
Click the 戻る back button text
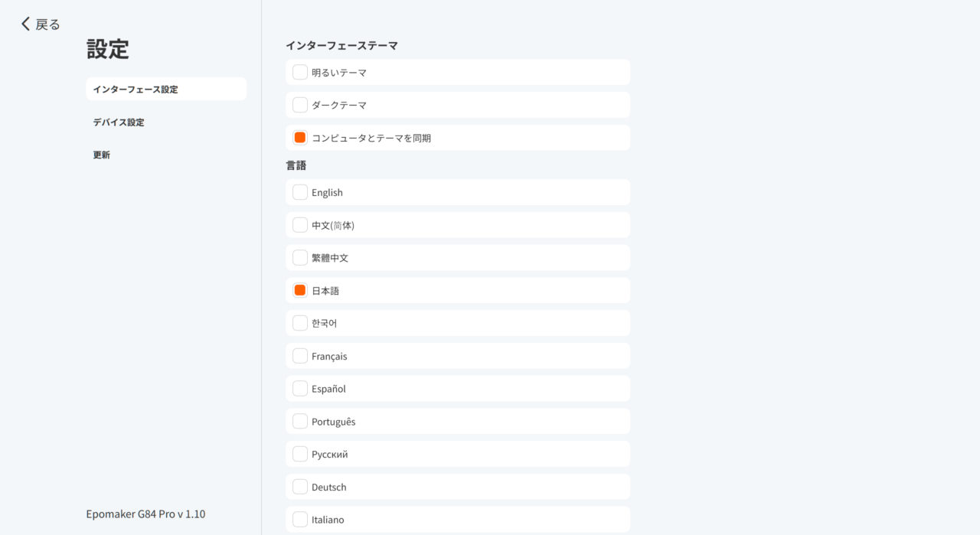(x=47, y=24)
